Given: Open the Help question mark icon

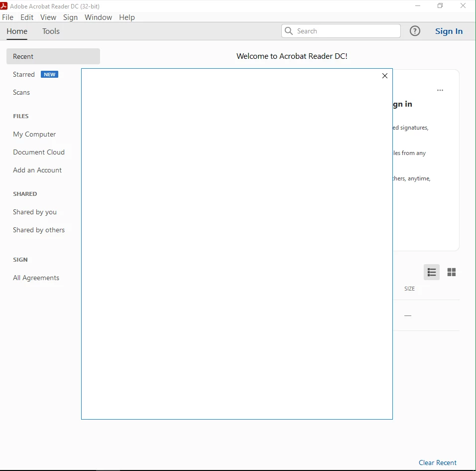Looking at the screenshot, I should coord(415,31).
